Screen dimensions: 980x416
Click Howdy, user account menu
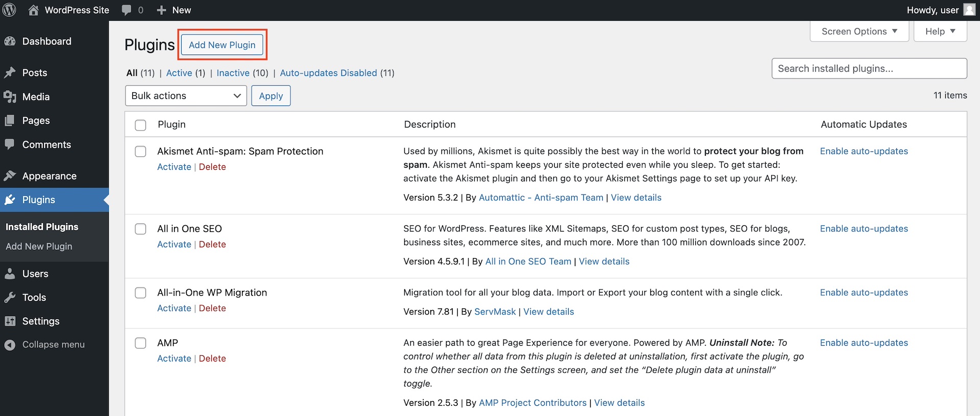[941, 10]
